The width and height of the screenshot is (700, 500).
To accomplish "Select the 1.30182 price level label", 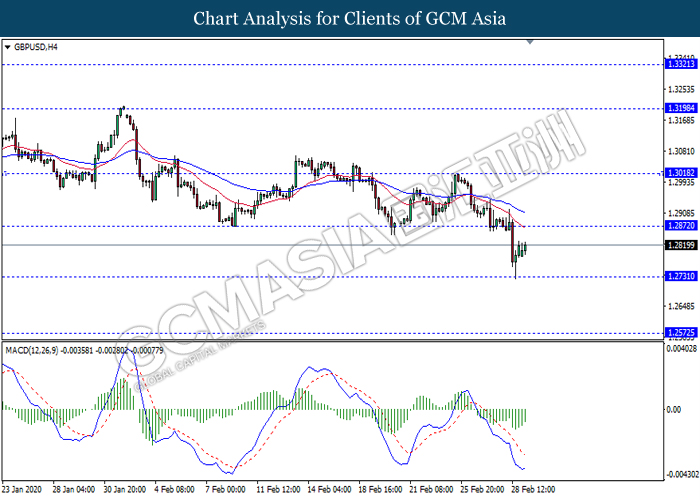I will [680, 173].
